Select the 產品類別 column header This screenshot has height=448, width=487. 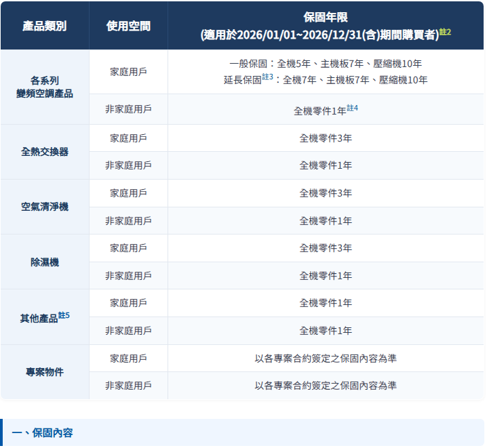click(x=45, y=26)
